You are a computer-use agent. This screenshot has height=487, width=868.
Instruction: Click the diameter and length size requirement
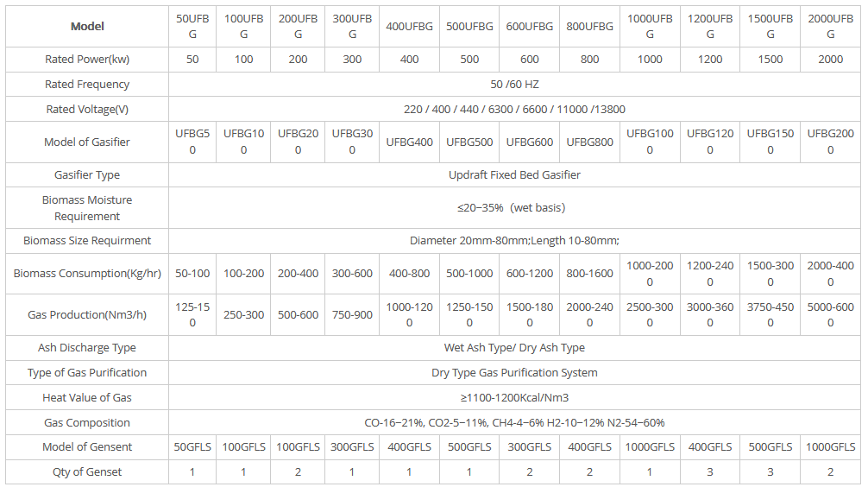tap(514, 241)
